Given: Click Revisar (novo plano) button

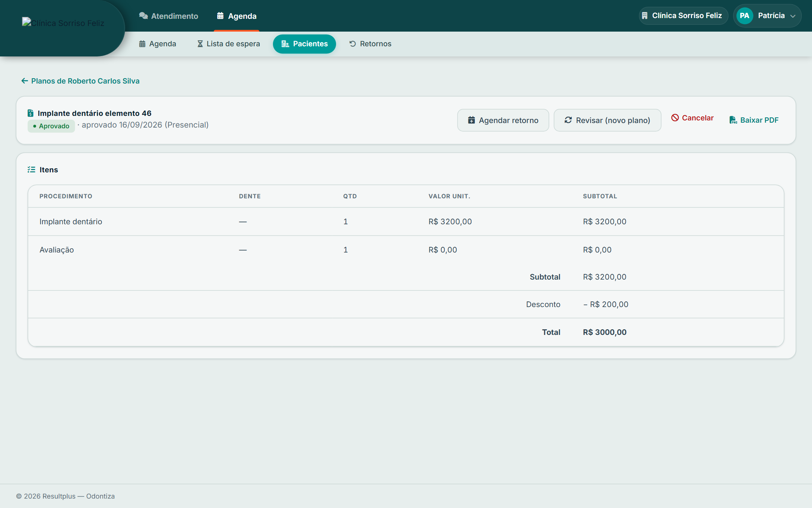Looking at the screenshot, I should (607, 120).
